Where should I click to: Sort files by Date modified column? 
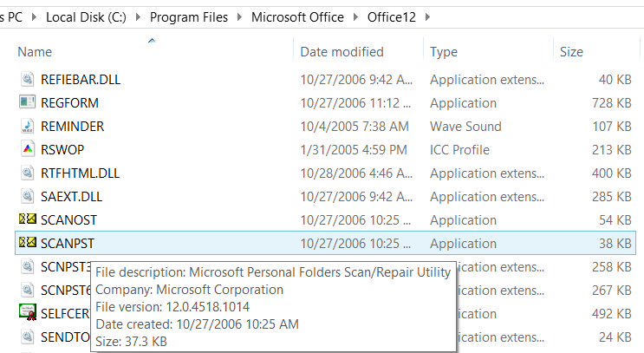point(342,52)
